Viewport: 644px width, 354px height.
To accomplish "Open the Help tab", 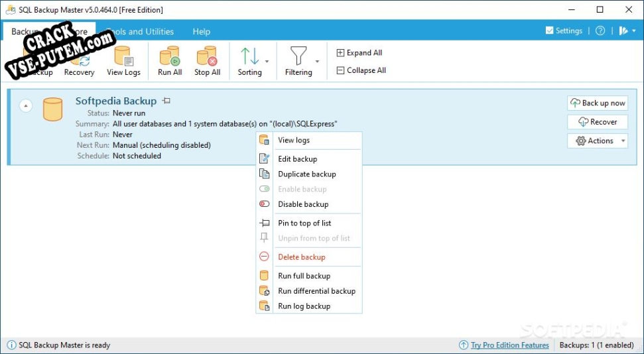I will click(201, 32).
